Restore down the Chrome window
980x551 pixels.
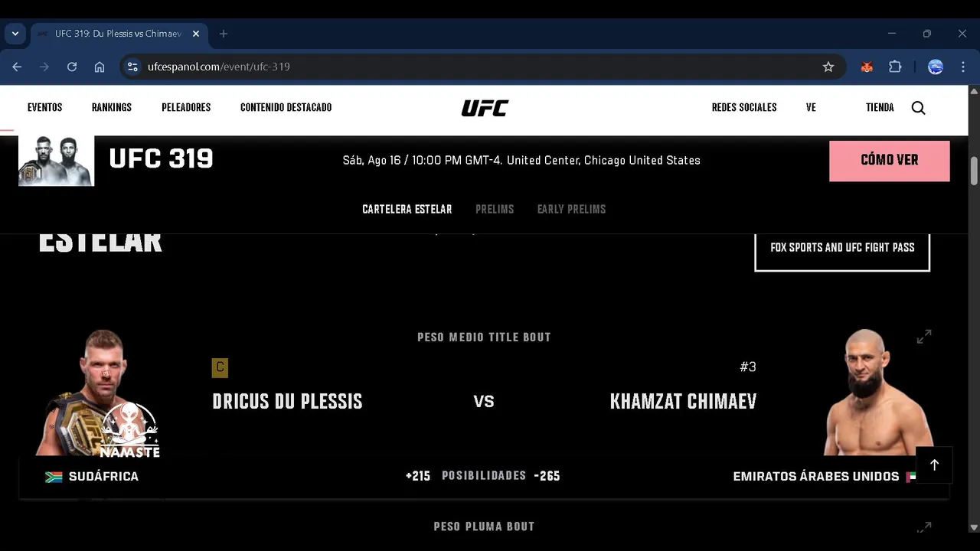coord(927,34)
